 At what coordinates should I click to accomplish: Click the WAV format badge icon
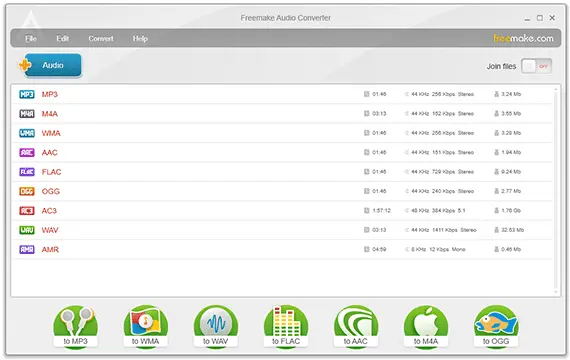27,230
